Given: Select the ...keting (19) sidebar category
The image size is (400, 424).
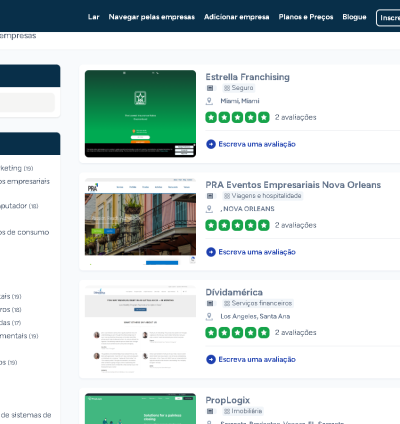Looking at the screenshot, I should (x=16, y=168).
